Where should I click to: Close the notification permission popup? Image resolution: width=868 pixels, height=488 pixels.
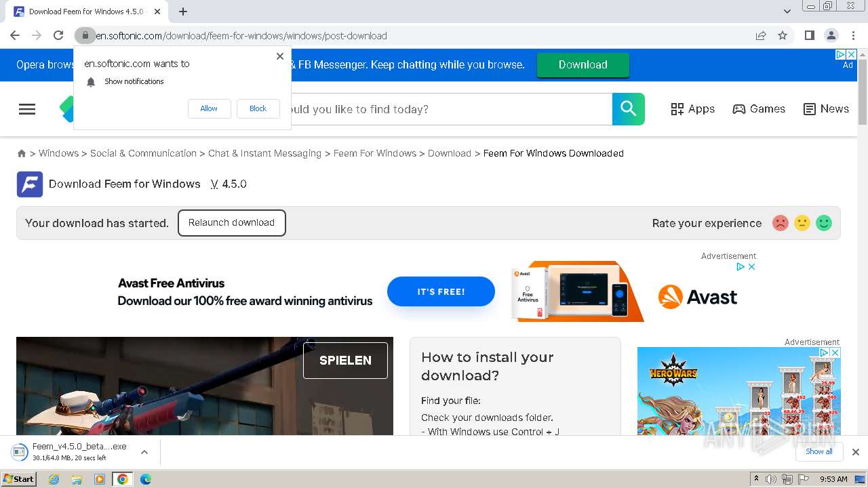280,56
